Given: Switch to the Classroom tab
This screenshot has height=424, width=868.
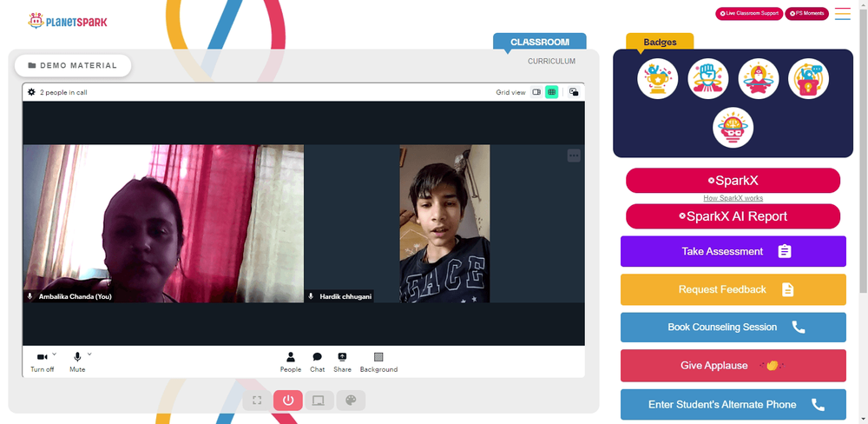Looking at the screenshot, I should click(x=540, y=42).
